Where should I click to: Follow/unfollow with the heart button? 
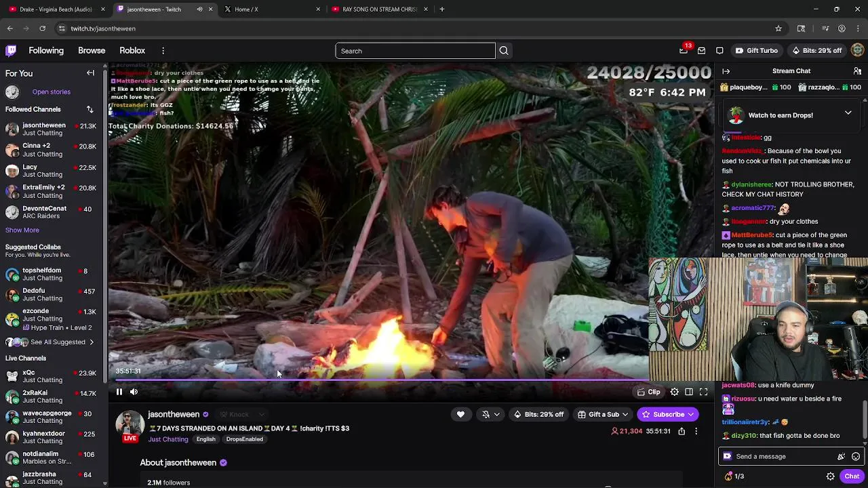pyautogui.click(x=460, y=414)
